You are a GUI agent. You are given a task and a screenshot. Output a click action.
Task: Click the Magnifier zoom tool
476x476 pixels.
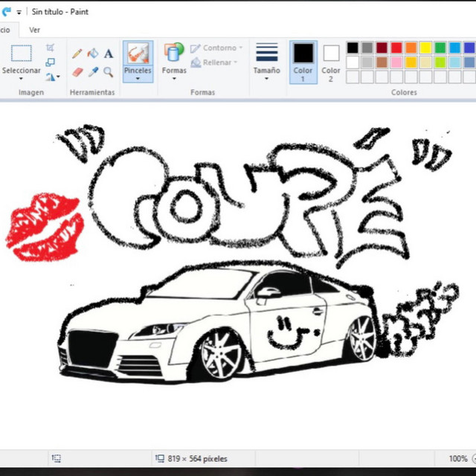pos(109,72)
